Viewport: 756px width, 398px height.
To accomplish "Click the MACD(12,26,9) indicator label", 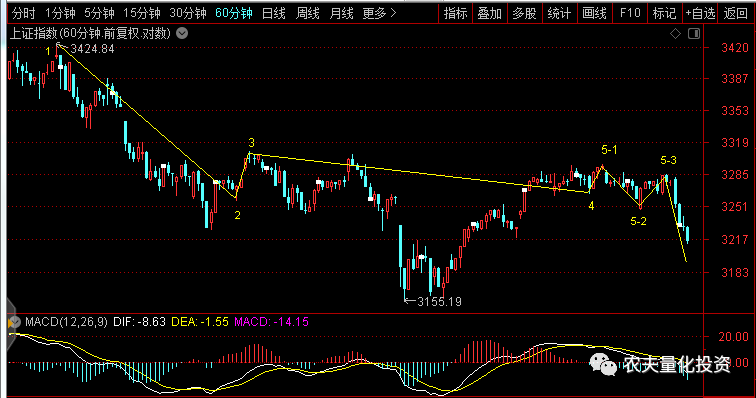I will coord(67,322).
